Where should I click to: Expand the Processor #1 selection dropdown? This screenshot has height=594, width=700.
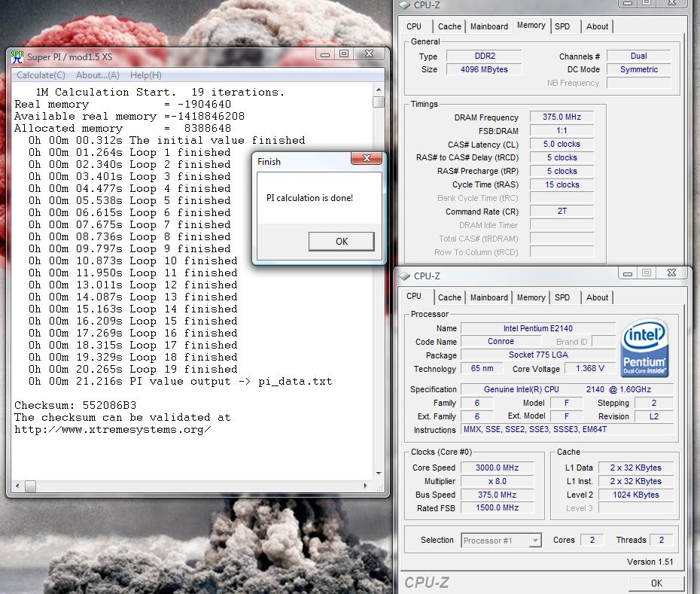pyautogui.click(x=535, y=541)
